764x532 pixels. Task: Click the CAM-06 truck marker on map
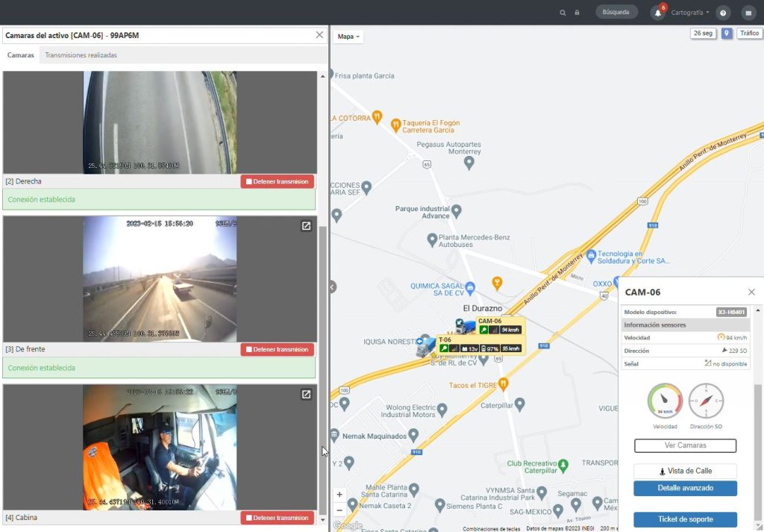pyautogui.click(x=465, y=327)
